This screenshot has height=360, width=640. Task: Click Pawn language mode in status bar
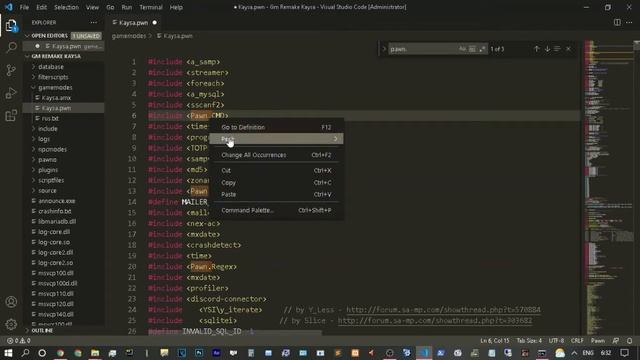pos(598,340)
